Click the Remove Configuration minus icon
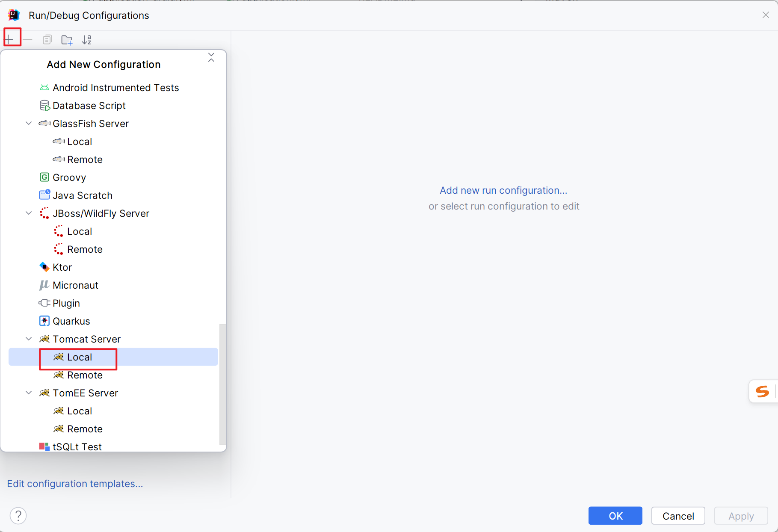The width and height of the screenshot is (778, 532). click(28, 40)
